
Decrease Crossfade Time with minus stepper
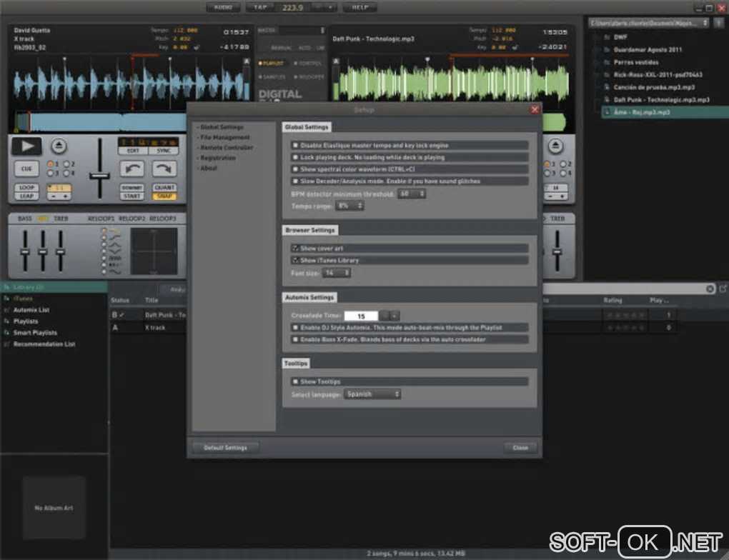pyautogui.click(x=384, y=316)
